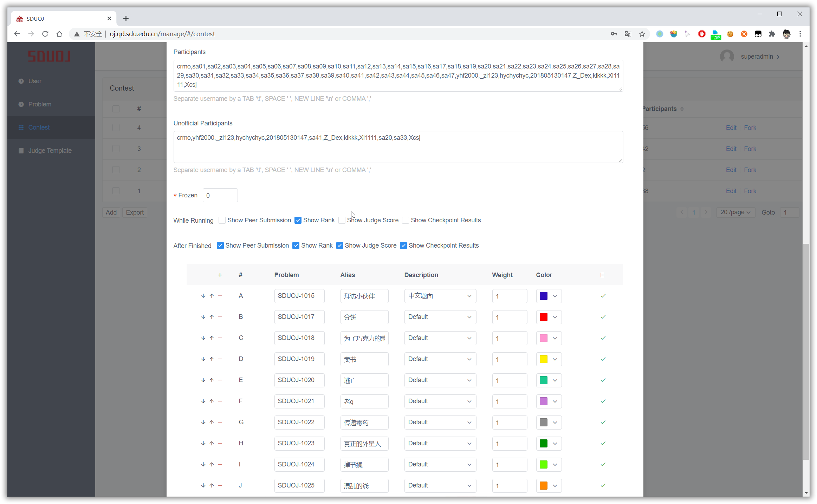Click the green checkmark for problem G
Viewport: 817px width, 504px height.
(603, 422)
